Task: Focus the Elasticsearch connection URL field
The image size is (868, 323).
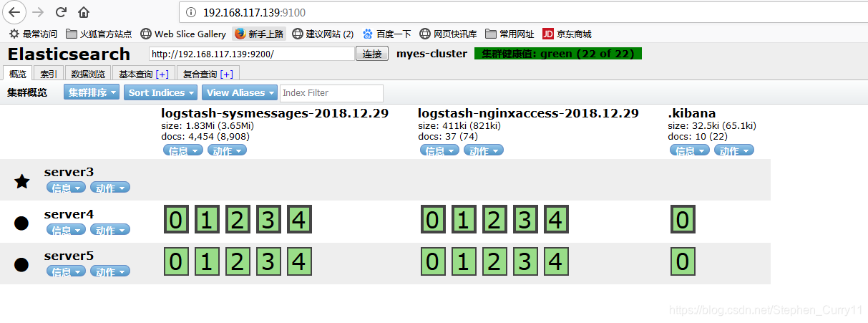Action: pos(252,54)
